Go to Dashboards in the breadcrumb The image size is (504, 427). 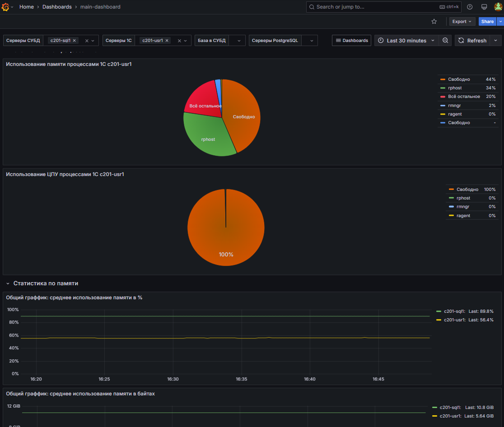coord(57,7)
